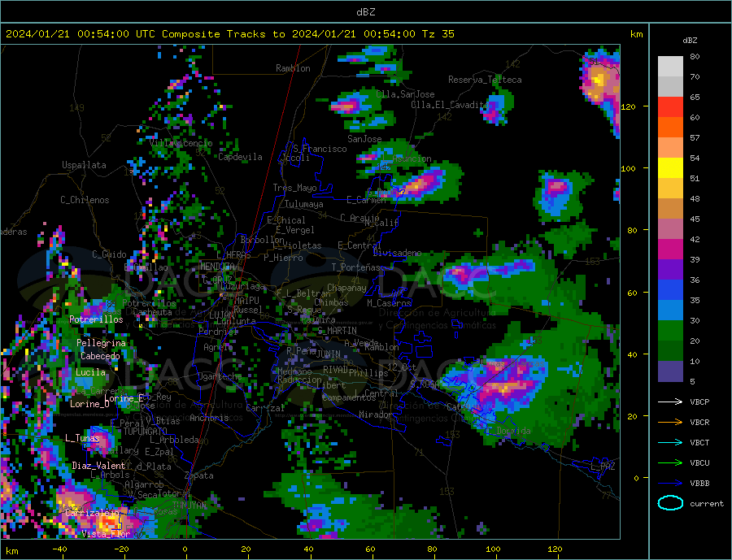The image size is (732, 560).
Task: Click the 'E_Vergel' map label
Action: [295, 230]
